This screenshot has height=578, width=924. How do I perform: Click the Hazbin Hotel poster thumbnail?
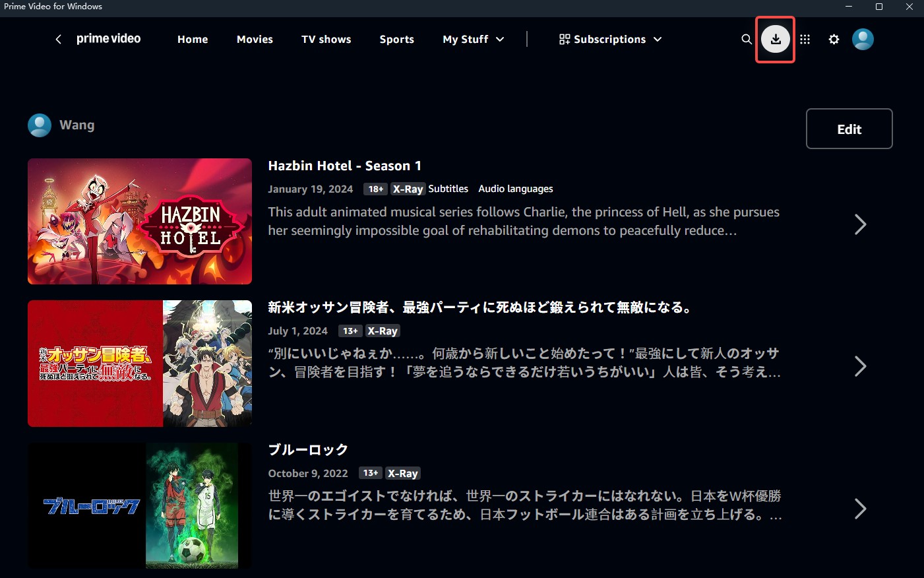pos(139,221)
